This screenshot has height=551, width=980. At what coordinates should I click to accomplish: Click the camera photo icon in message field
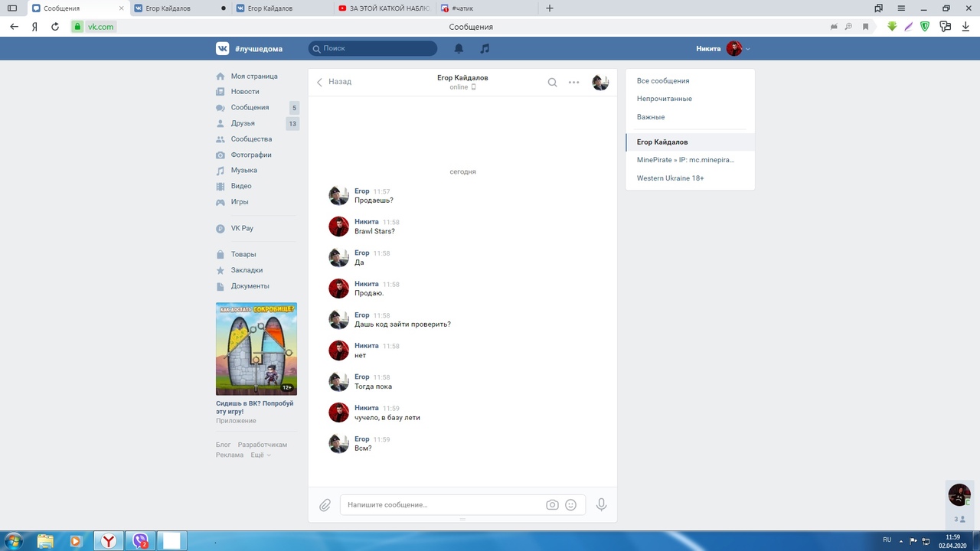tap(552, 505)
